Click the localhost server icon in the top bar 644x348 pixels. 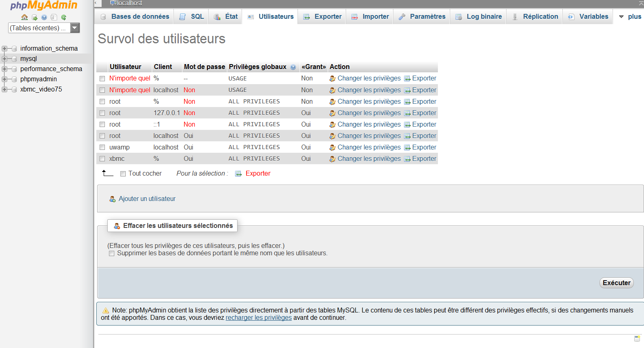[113, 3]
